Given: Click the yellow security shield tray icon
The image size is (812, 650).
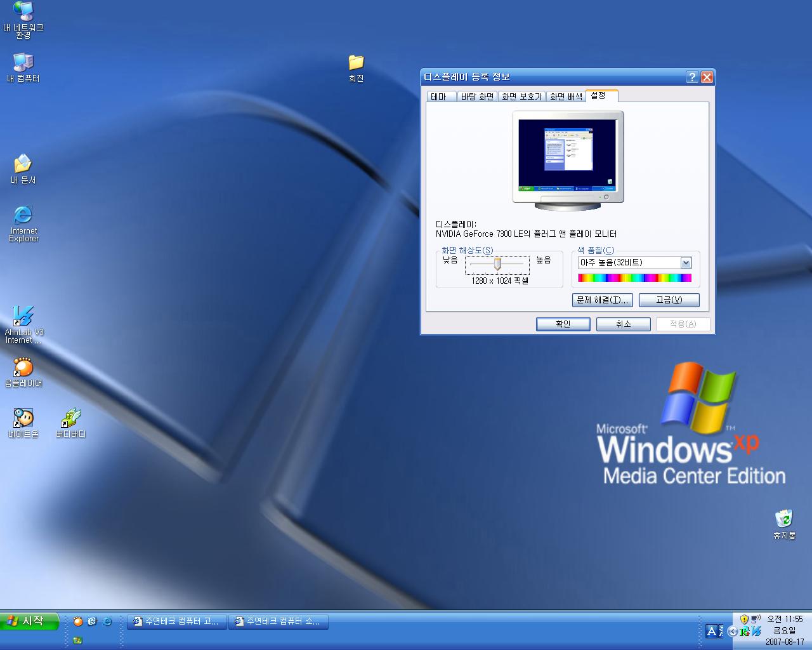Looking at the screenshot, I should 745,619.
